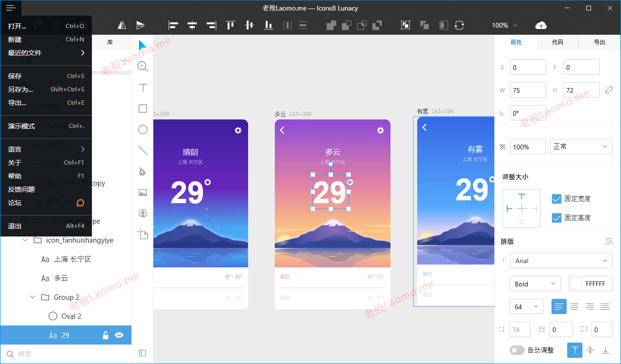Collapse the Group 2 layer folder
This screenshot has width=621, height=364.
tap(33, 297)
